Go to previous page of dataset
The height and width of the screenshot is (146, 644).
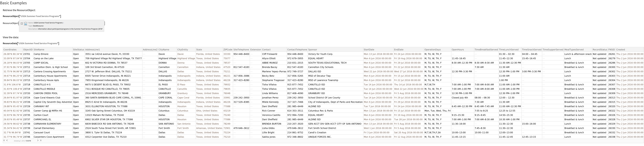coord(7,140)
